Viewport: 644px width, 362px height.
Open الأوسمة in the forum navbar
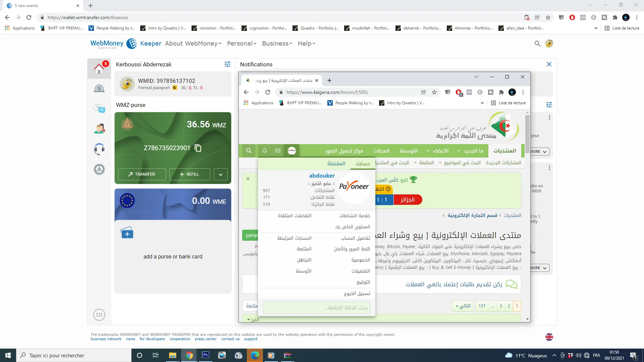pyautogui.click(x=409, y=151)
